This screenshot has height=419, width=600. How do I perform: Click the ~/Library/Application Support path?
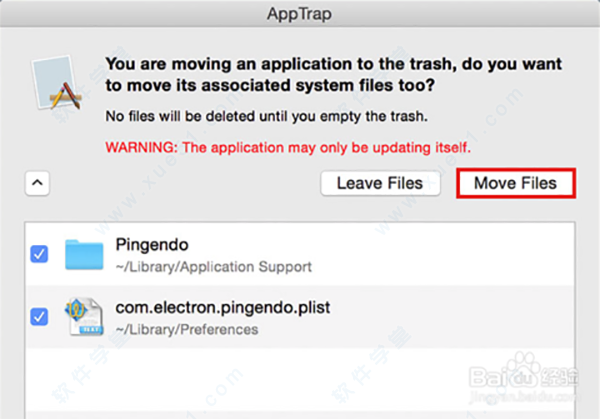[x=214, y=267]
